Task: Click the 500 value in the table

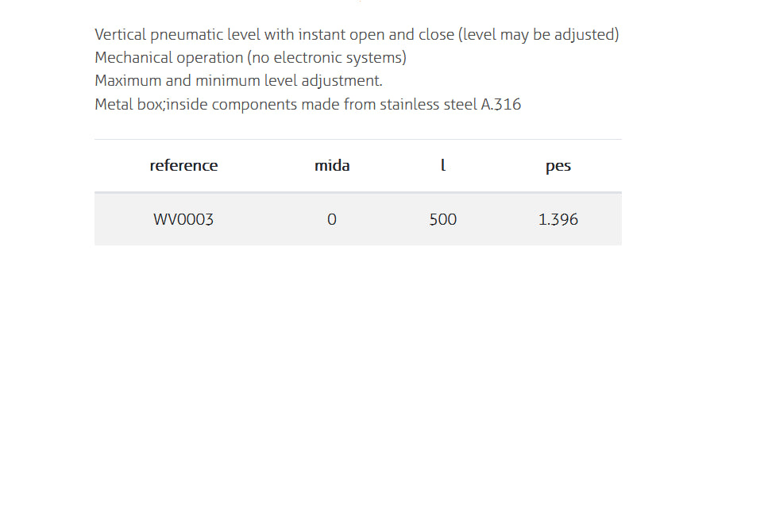Action: [443, 219]
